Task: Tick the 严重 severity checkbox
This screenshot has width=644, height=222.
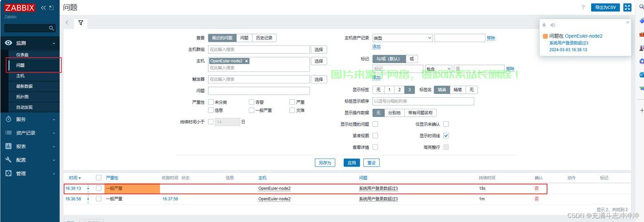Action: click(292, 102)
